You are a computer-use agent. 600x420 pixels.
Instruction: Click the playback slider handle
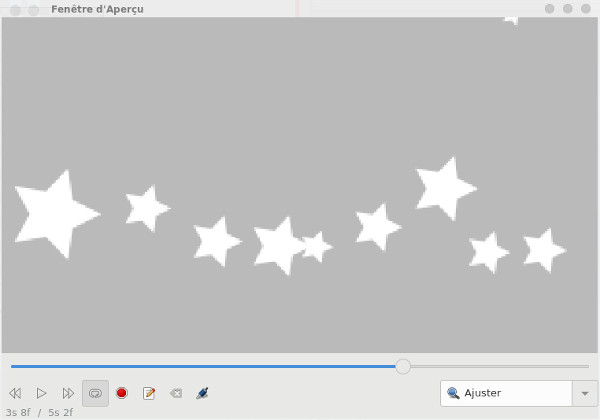(x=403, y=366)
